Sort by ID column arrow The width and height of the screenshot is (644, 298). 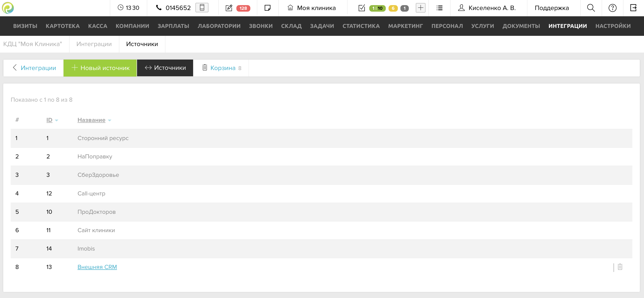pyautogui.click(x=57, y=121)
